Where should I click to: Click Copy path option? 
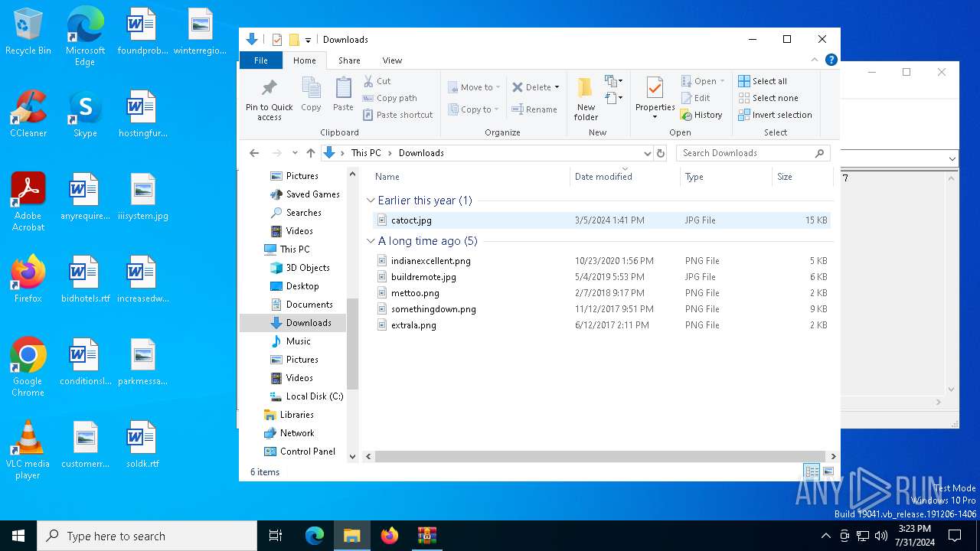390,98
